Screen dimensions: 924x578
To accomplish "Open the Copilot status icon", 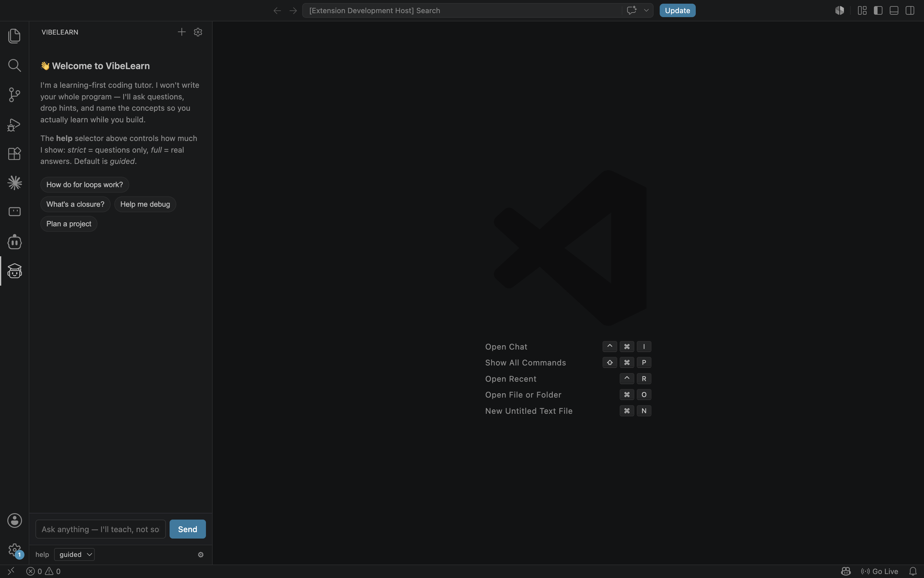I will point(846,572).
